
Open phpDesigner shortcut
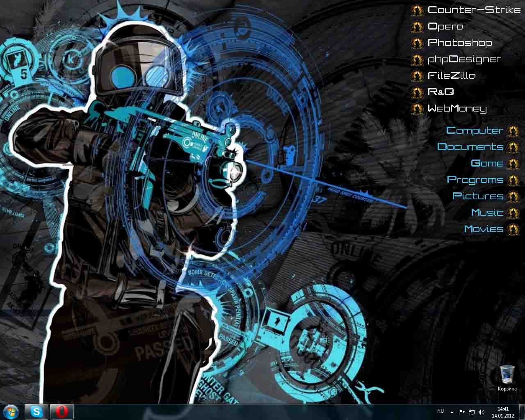[x=464, y=59]
